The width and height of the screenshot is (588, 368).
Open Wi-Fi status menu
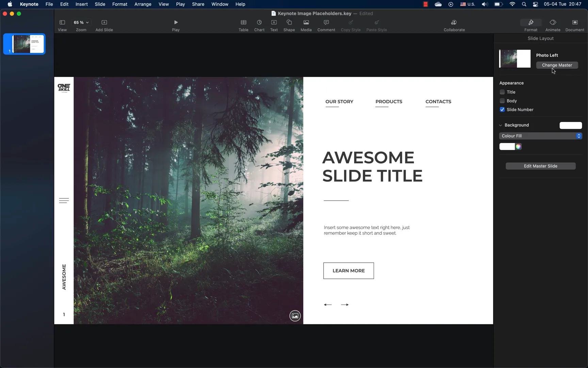pos(512,4)
